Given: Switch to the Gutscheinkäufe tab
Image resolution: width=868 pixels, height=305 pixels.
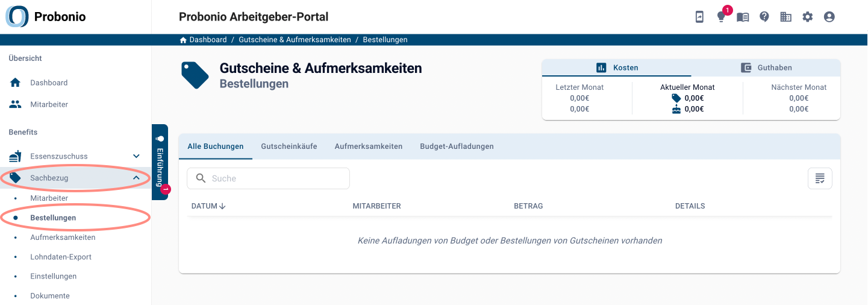Looking at the screenshot, I should click(289, 146).
